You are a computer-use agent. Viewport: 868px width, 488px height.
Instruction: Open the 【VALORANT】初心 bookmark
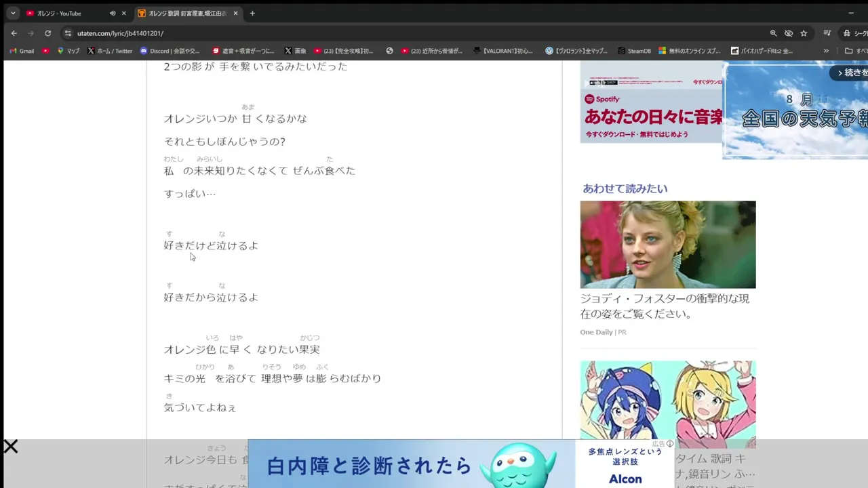503,51
